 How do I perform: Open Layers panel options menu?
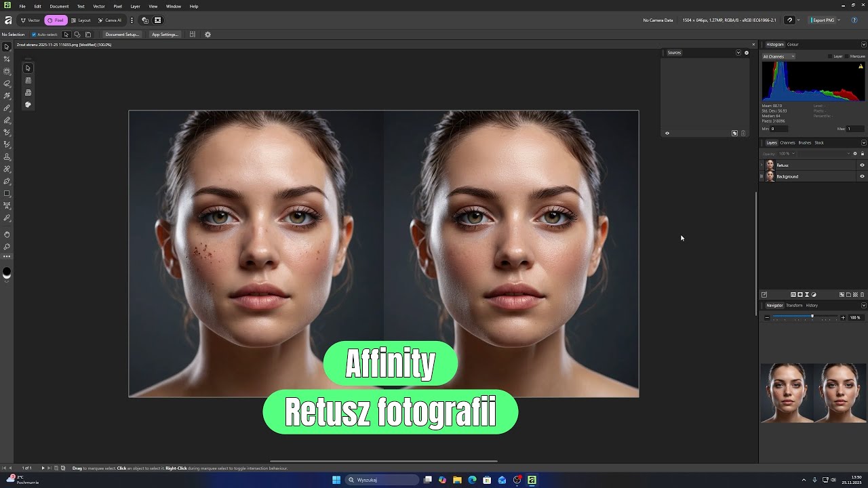pyautogui.click(x=863, y=142)
